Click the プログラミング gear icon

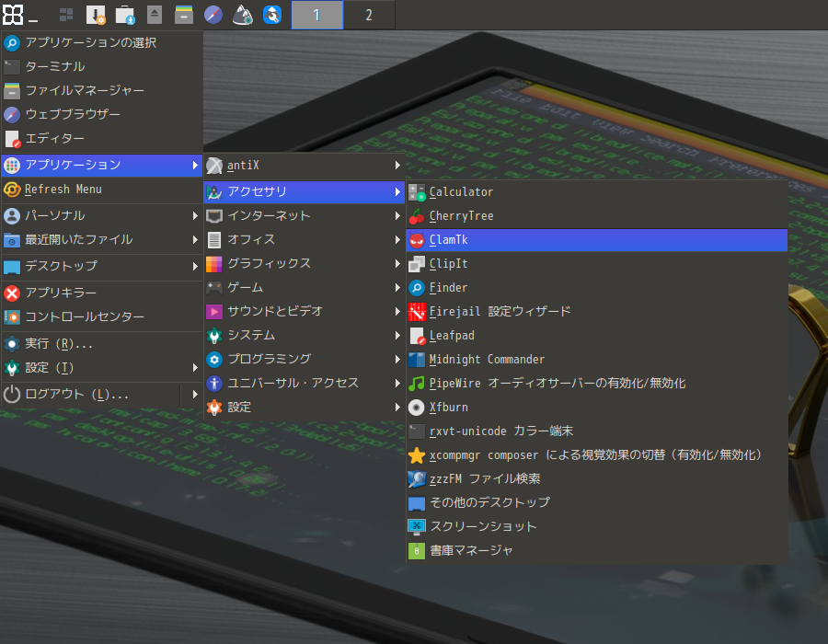click(x=213, y=360)
